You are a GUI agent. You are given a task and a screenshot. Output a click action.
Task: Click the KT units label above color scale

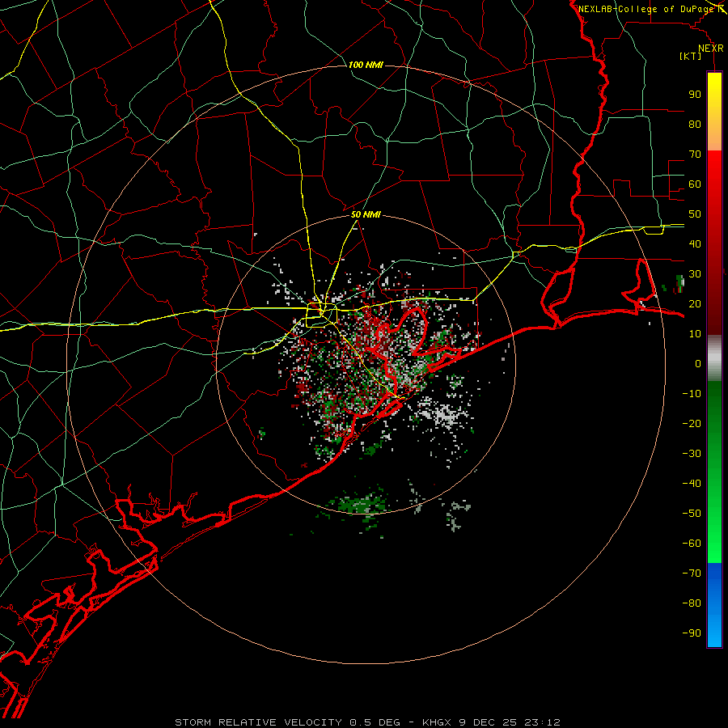(691, 56)
